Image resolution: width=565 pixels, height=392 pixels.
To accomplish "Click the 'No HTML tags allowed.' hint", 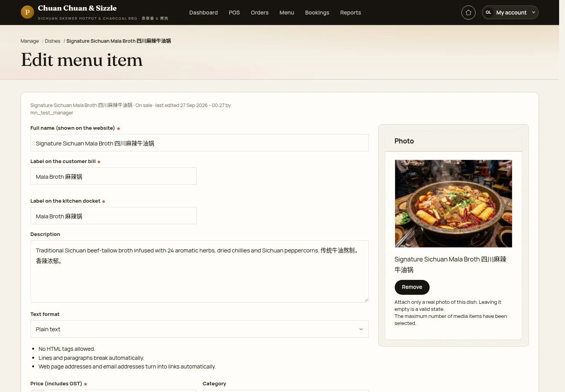I will coord(67,349).
